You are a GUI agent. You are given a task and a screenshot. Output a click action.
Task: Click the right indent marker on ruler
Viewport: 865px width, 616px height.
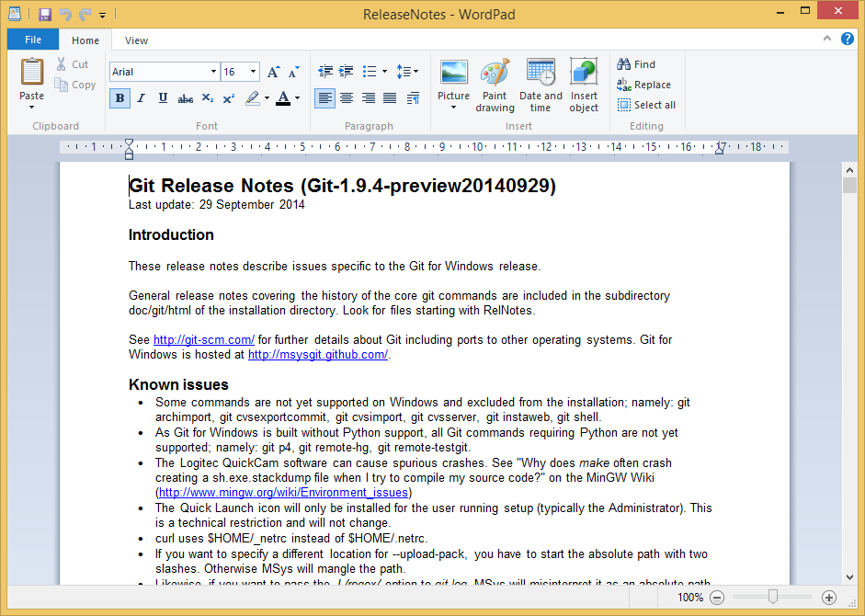point(720,149)
